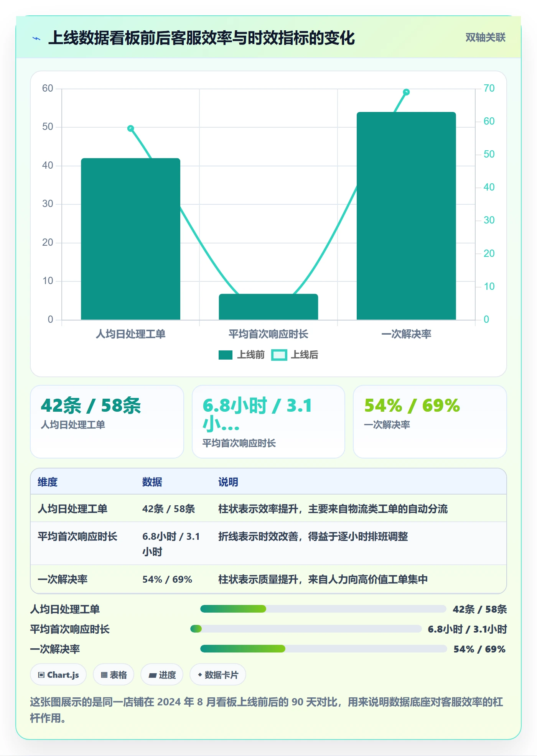This screenshot has width=537, height=756.
Task: Click the 人均日处理工单 progress bar
Action: (323, 609)
